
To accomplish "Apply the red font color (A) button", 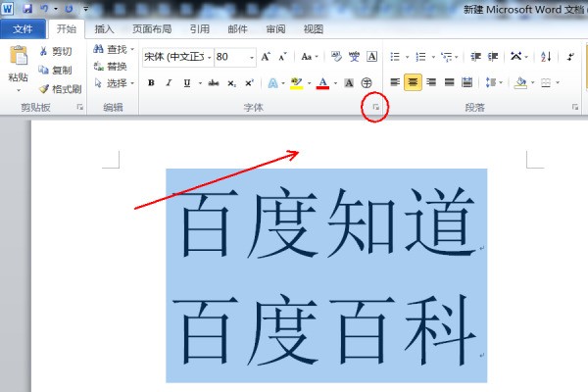I will 321,82.
